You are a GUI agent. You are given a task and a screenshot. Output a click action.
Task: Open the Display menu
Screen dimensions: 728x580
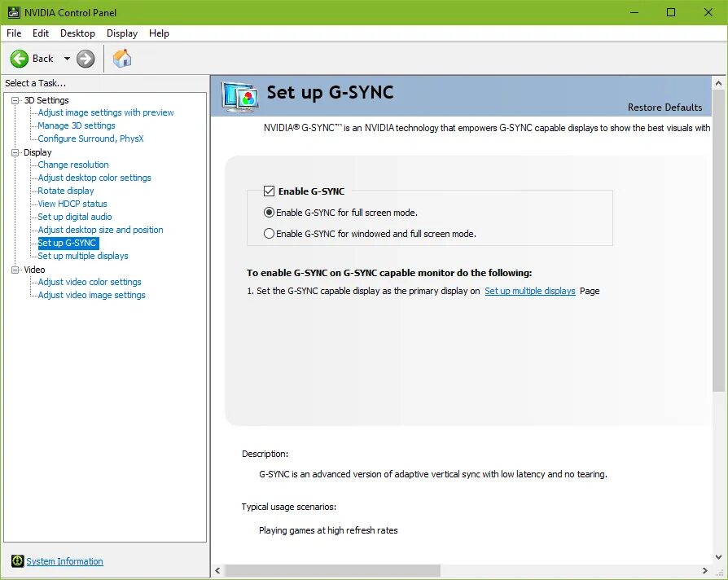coord(122,33)
